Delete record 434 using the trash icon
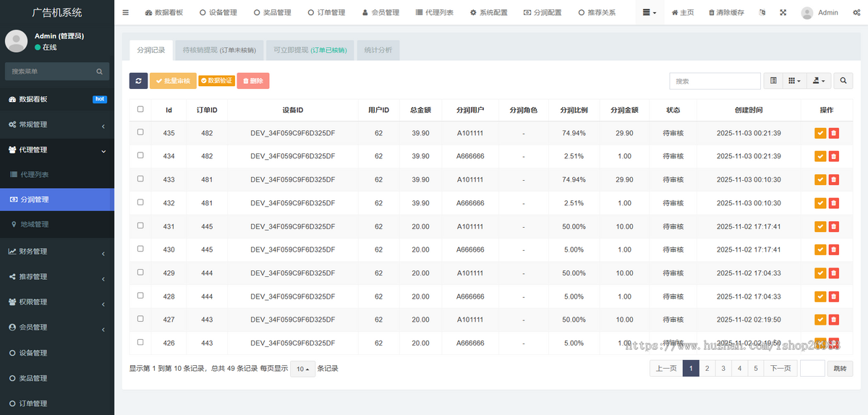Viewport: 868px width, 415px height. pyautogui.click(x=833, y=156)
